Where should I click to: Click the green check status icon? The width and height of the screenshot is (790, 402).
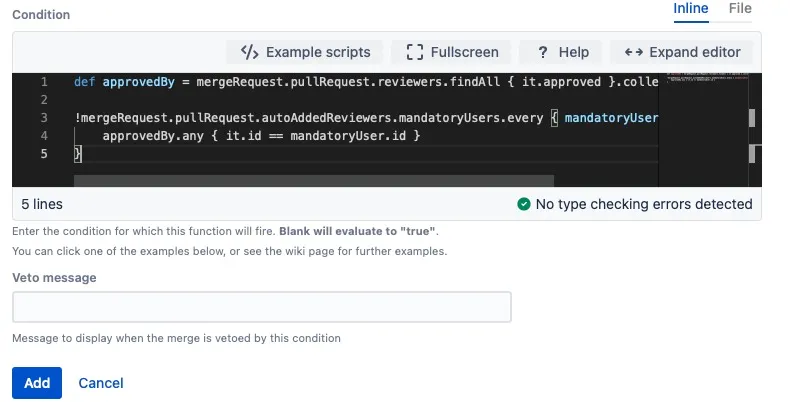point(523,204)
